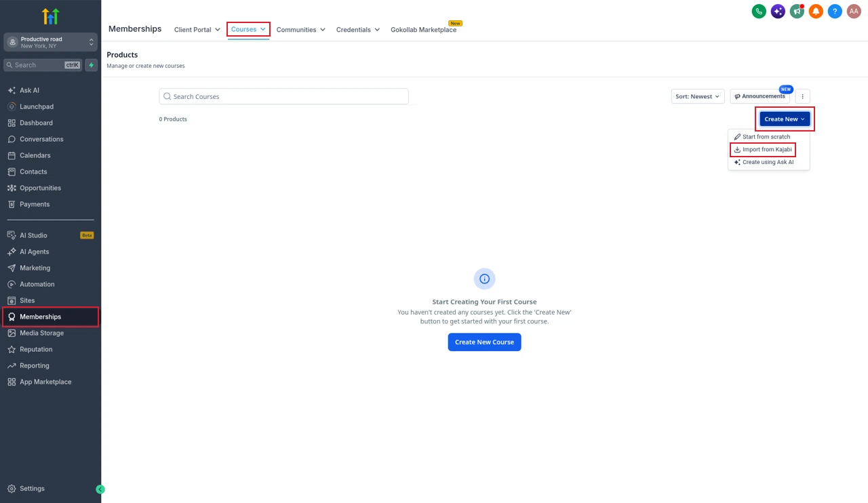Click the purple Ask AI sparkle icon

coord(778,12)
